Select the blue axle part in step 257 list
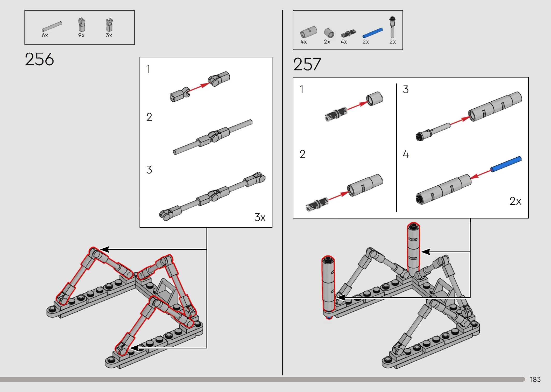Screen dimensions: 551x392 pos(372,33)
